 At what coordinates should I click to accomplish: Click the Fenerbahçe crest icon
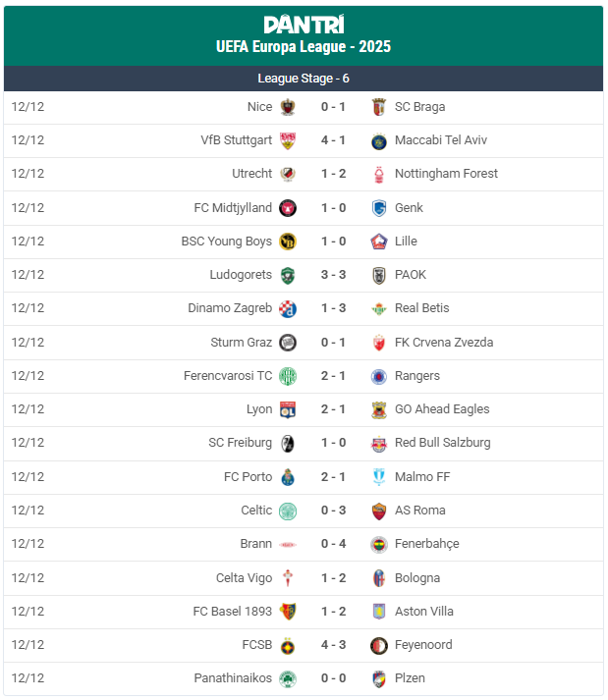pyautogui.click(x=379, y=544)
